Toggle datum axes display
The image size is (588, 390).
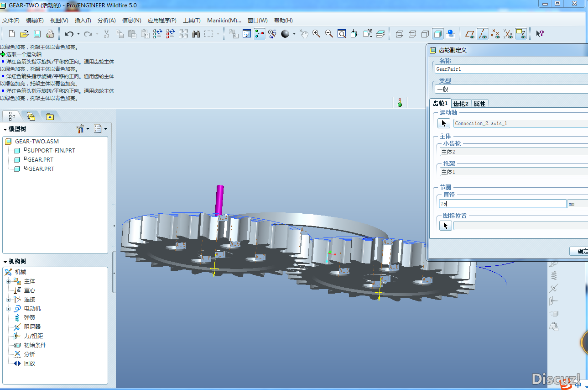tap(483, 34)
